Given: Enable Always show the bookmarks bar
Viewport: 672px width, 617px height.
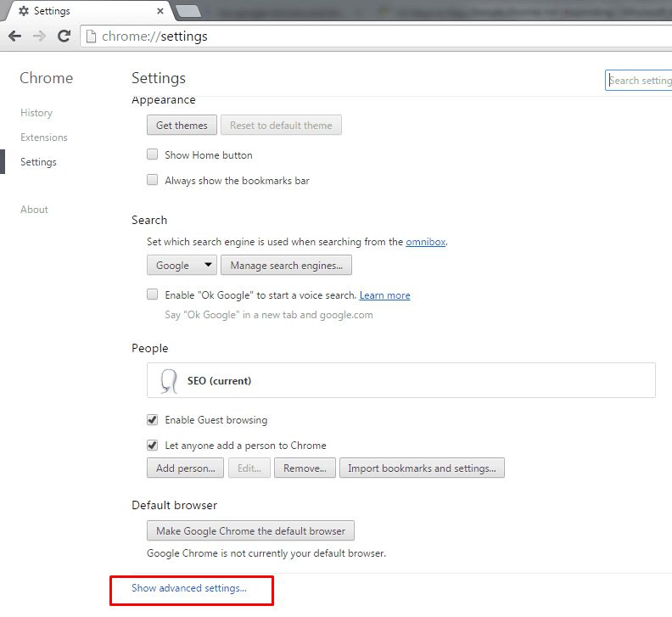Looking at the screenshot, I should (x=152, y=180).
